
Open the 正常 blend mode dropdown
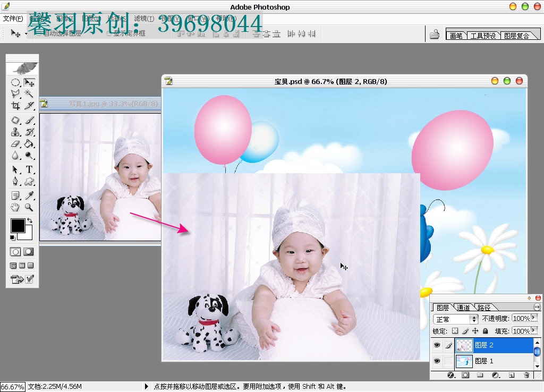pos(455,319)
